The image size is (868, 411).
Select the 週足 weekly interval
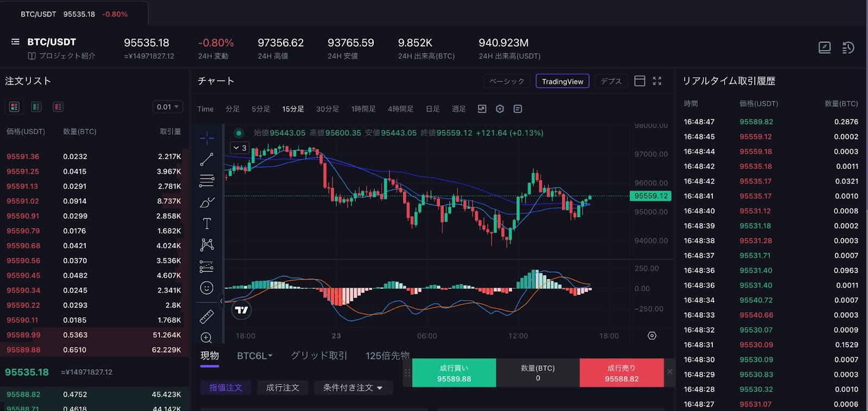(459, 109)
